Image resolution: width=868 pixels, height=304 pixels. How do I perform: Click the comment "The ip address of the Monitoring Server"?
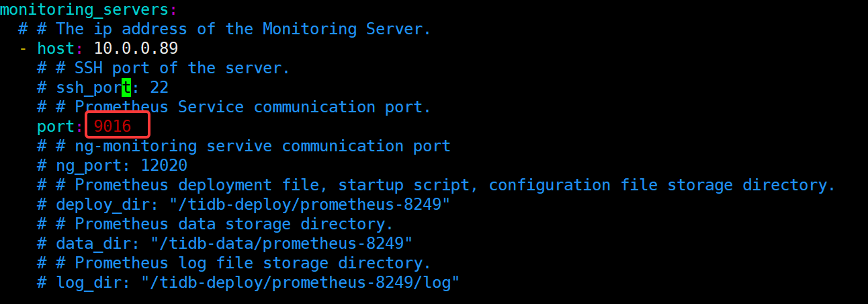243,29
